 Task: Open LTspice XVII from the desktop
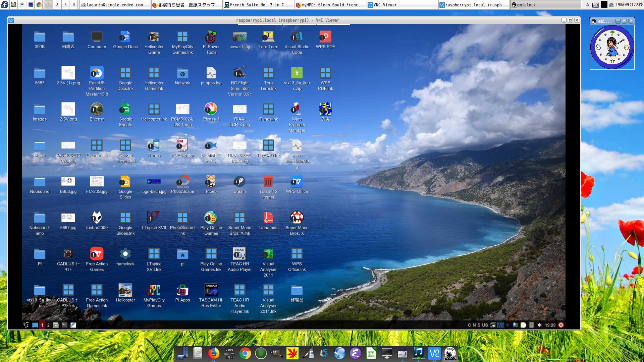(x=154, y=218)
